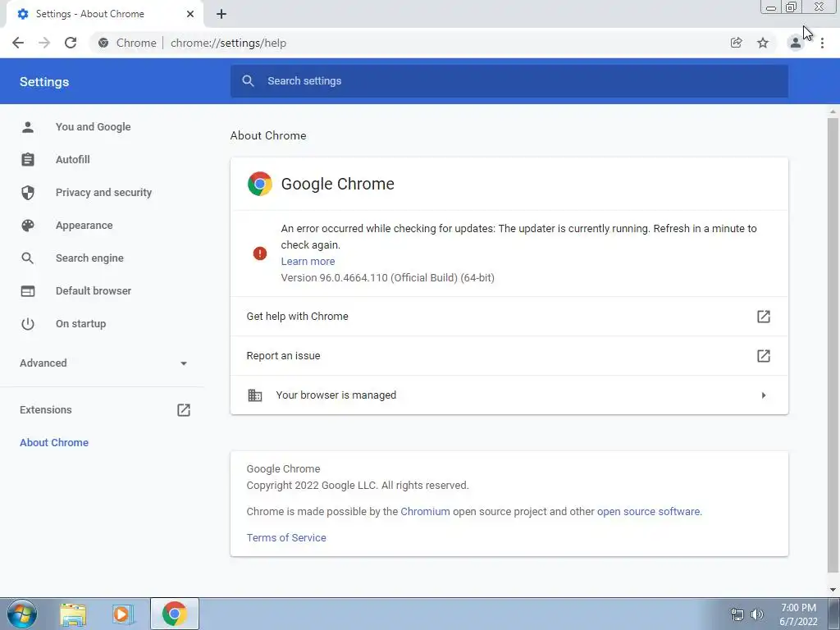Click the network tray icon

[737, 614]
